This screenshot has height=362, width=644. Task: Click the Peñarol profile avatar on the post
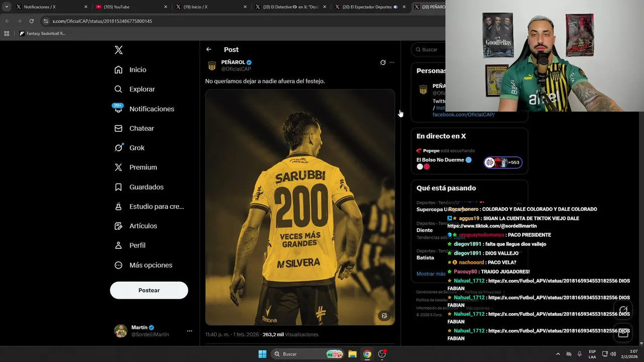(x=212, y=66)
